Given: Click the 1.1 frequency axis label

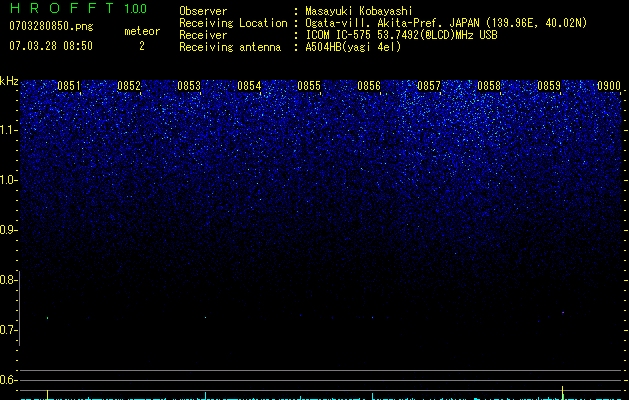Looking at the screenshot, I should [9, 130].
